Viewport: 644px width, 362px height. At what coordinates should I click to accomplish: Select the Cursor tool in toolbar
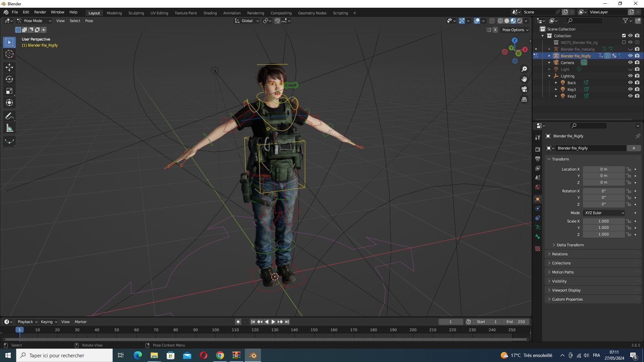point(9,54)
